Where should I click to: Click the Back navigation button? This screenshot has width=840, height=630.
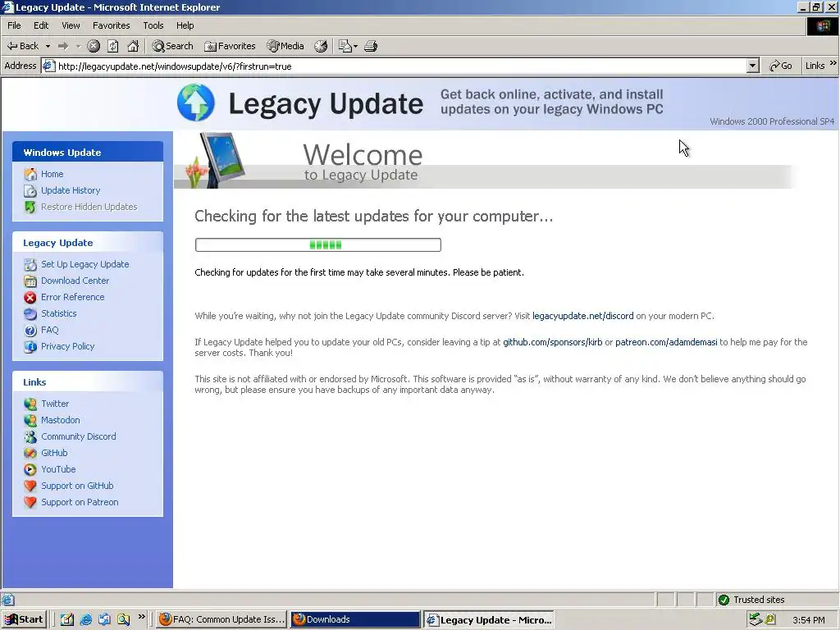click(23, 46)
